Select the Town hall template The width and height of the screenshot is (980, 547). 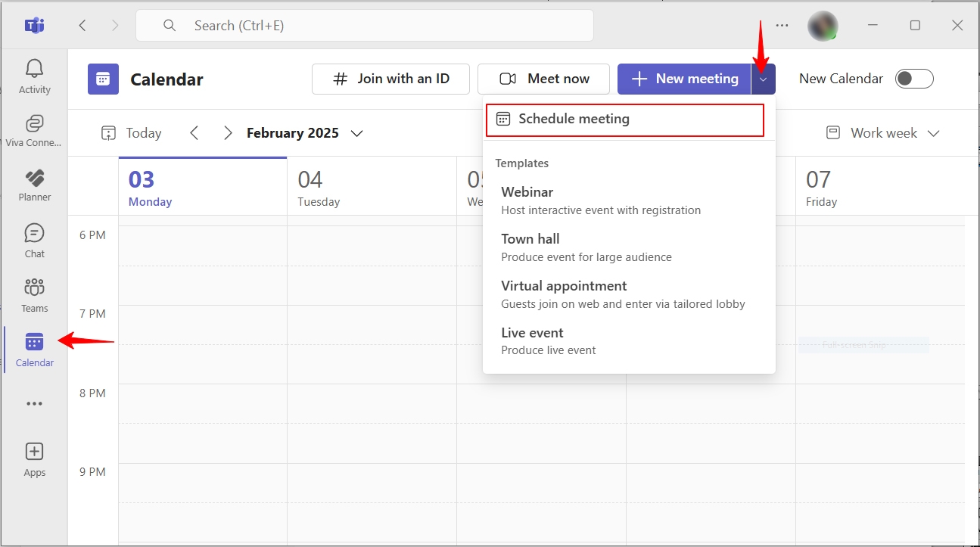tap(629, 247)
